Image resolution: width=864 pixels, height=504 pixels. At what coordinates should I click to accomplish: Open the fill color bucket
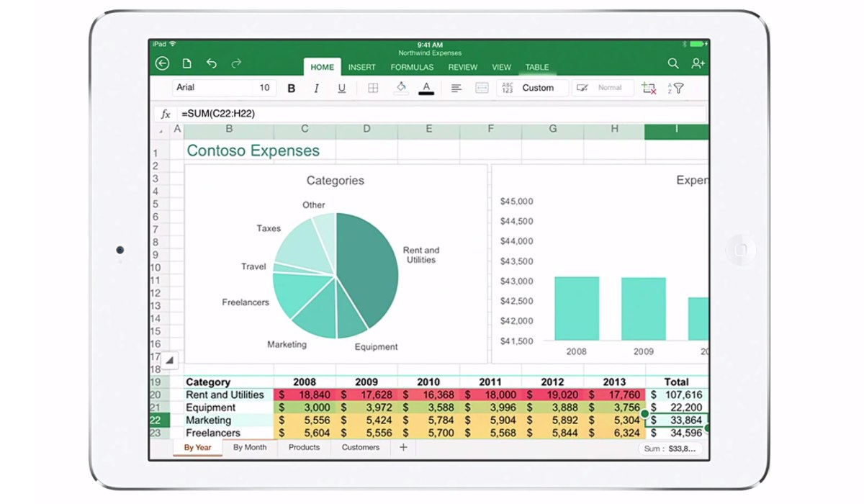coord(401,88)
